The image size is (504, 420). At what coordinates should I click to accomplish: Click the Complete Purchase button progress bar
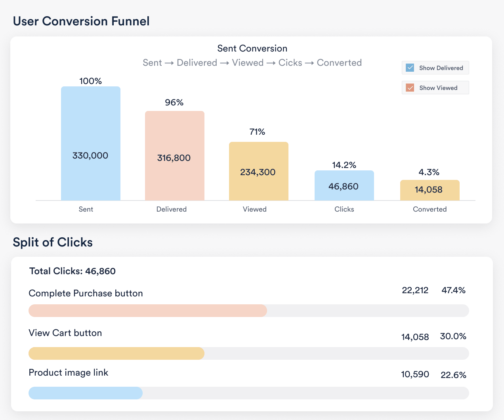(x=249, y=311)
